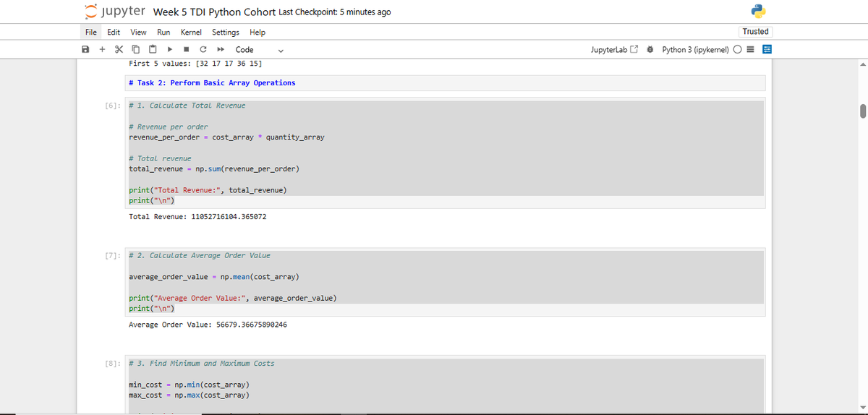Switch kernel via Python 3 (ipykernel)

[x=695, y=50]
